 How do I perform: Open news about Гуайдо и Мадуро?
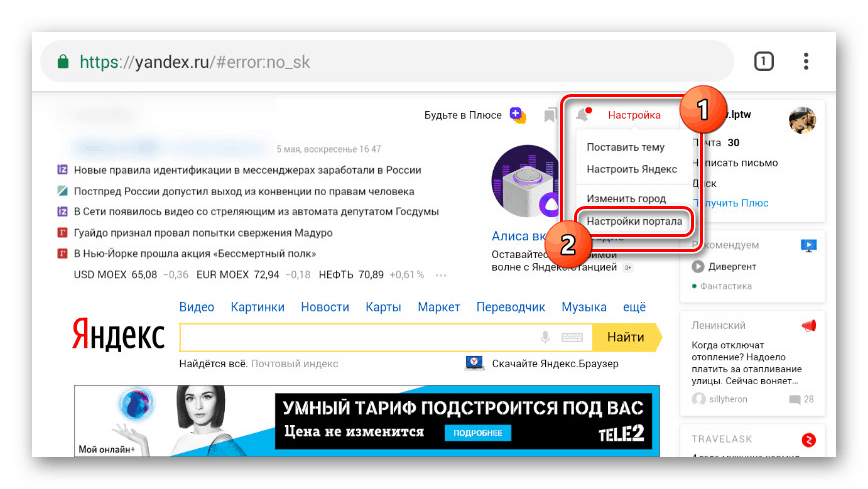203,233
